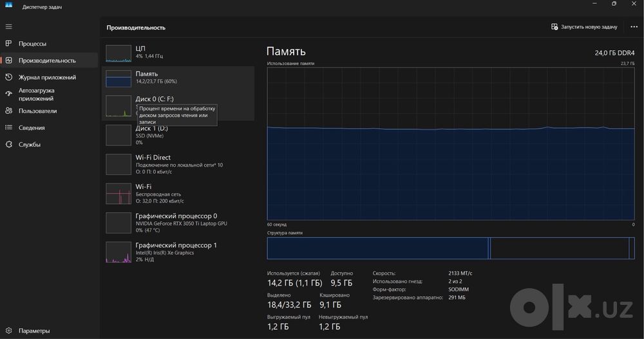Select the Wi-Fi network graph thumbnail
The width and height of the screenshot is (644, 339).
click(x=118, y=194)
